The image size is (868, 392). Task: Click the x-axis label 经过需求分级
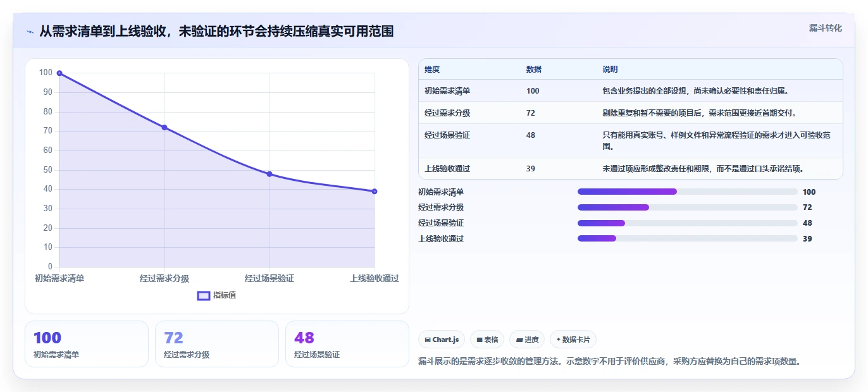(164, 278)
